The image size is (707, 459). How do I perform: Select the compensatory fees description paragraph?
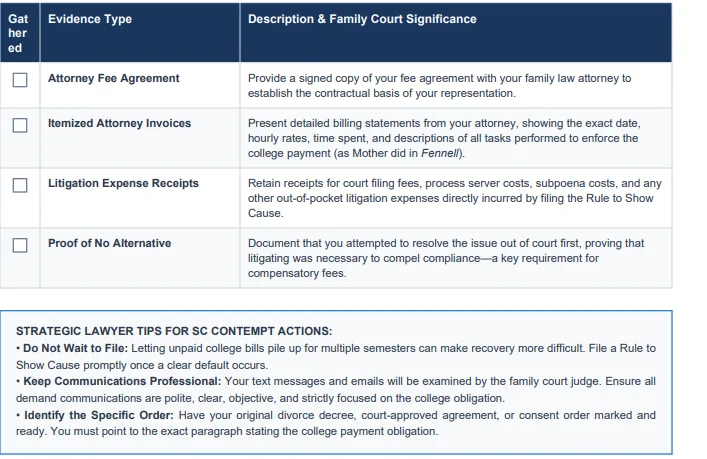[446, 258]
